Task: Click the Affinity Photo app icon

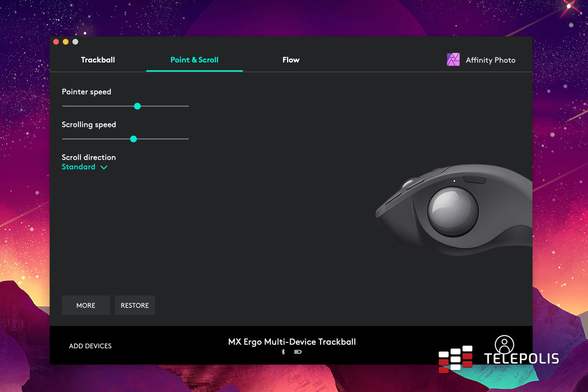Action: click(453, 60)
